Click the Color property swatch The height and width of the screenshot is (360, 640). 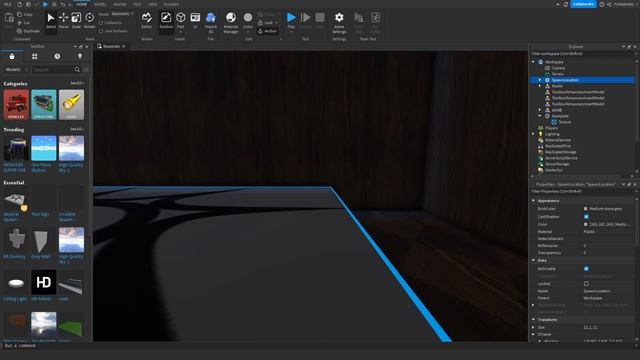586,224
